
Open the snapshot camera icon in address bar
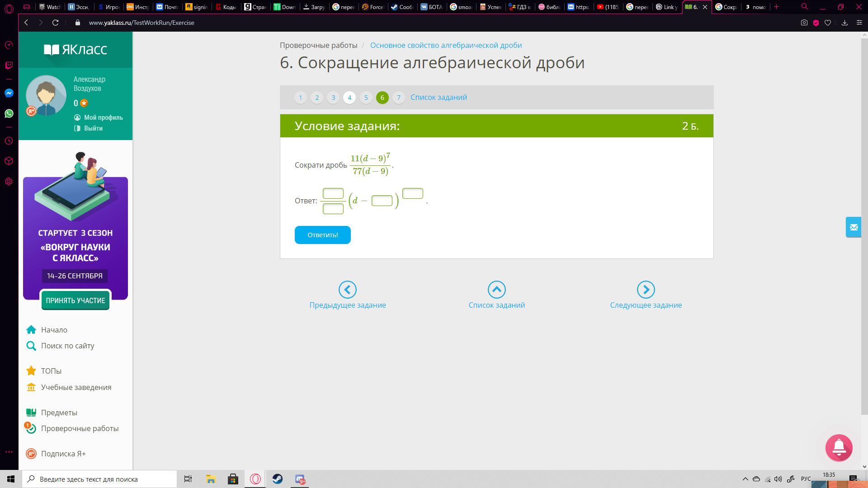[804, 23]
